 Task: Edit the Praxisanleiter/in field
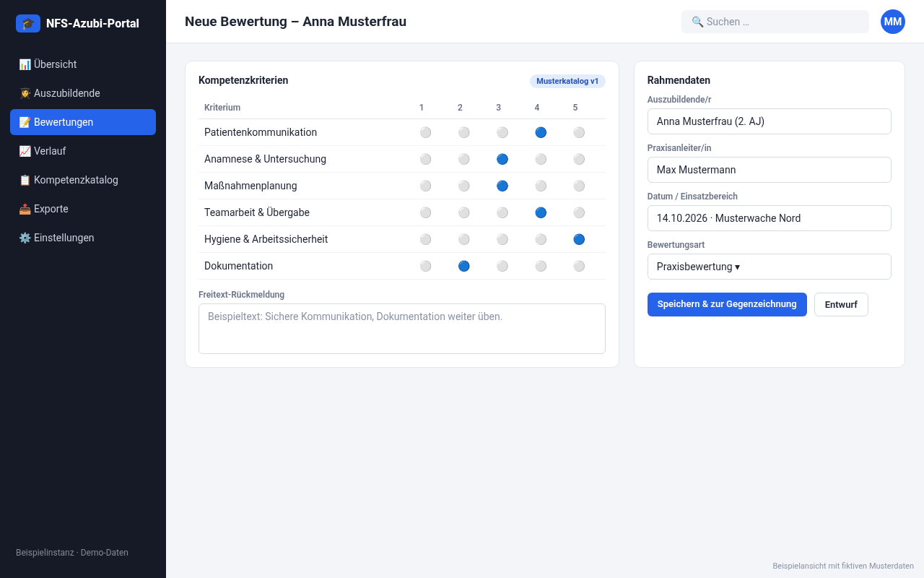point(770,170)
